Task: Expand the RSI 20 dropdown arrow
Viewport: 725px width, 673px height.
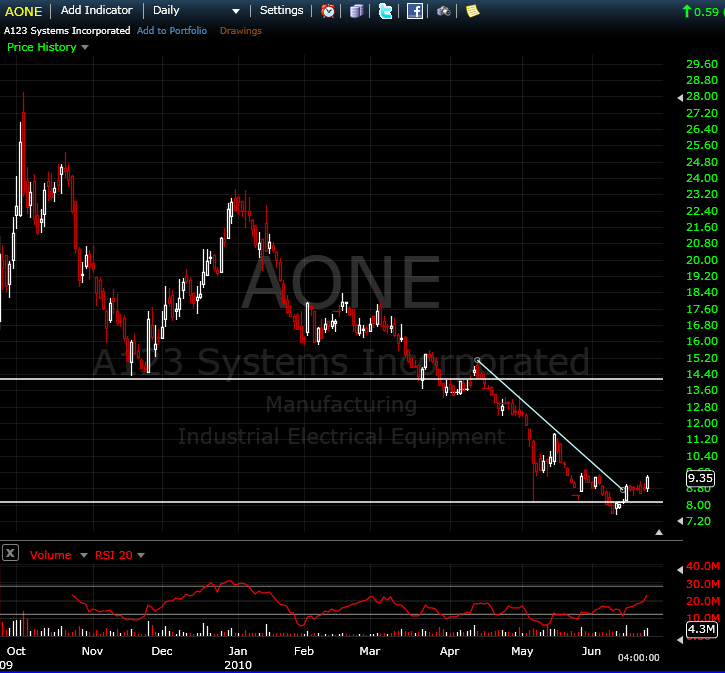Action: point(141,555)
